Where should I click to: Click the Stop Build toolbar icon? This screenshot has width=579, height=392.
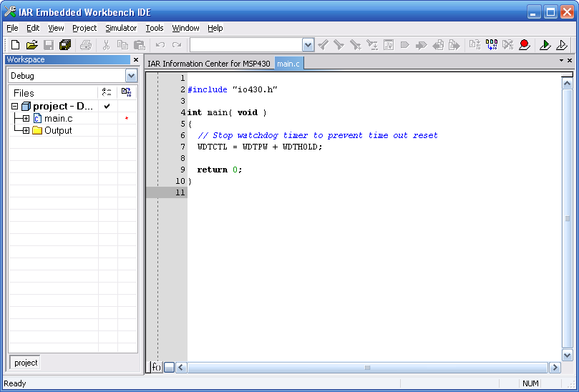tap(507, 45)
